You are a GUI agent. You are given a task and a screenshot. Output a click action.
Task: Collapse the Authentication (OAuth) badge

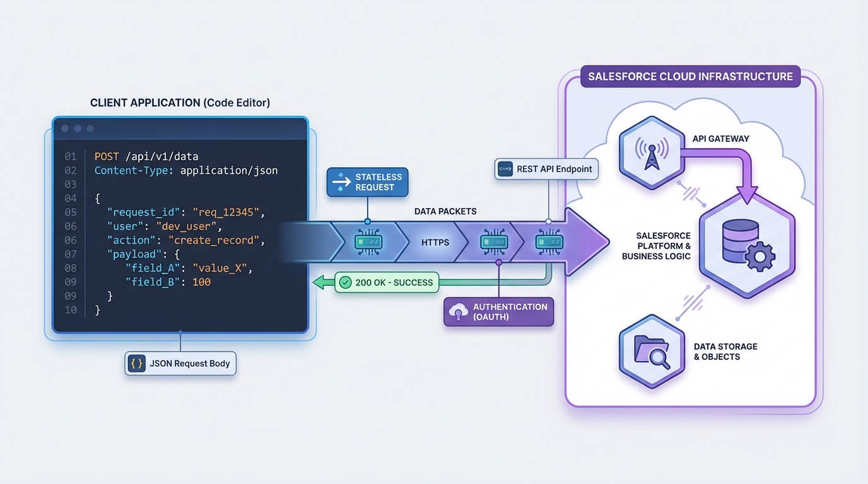point(498,312)
